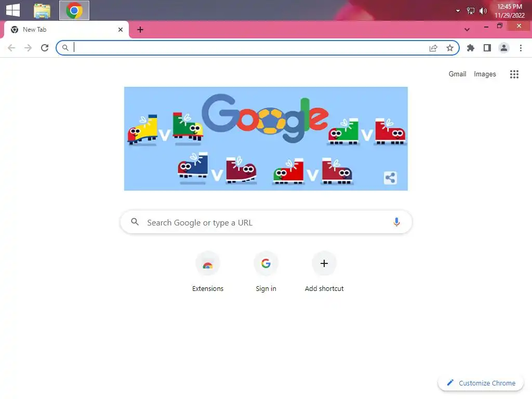This screenshot has height=399, width=532.
Task: Open File Explorer from the taskbar
Action: pyautogui.click(x=42, y=10)
